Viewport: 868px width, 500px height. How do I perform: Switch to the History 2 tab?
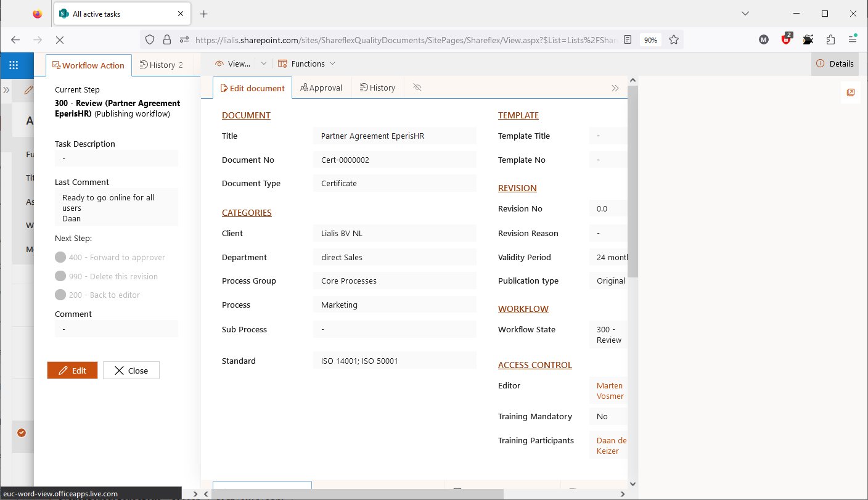click(162, 65)
